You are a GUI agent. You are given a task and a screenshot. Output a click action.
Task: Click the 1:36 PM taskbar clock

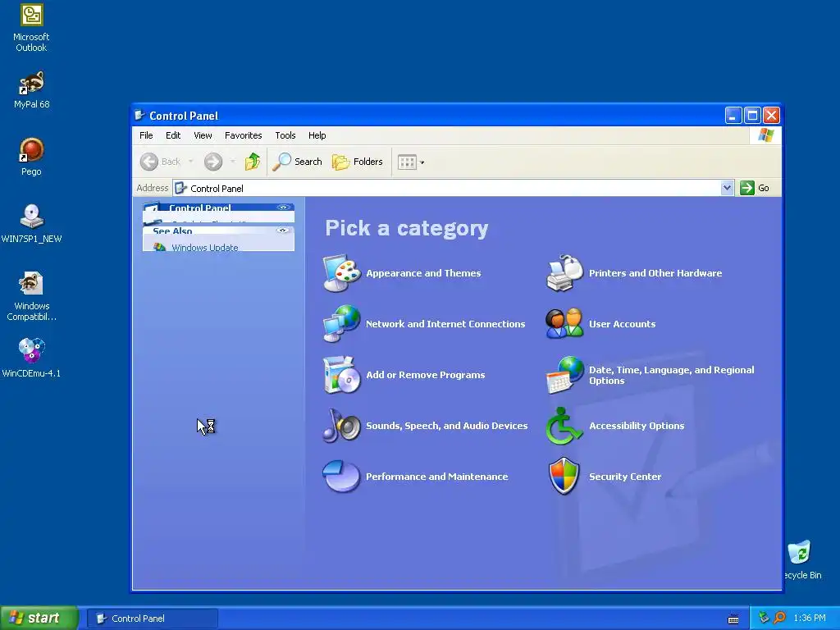(810, 618)
